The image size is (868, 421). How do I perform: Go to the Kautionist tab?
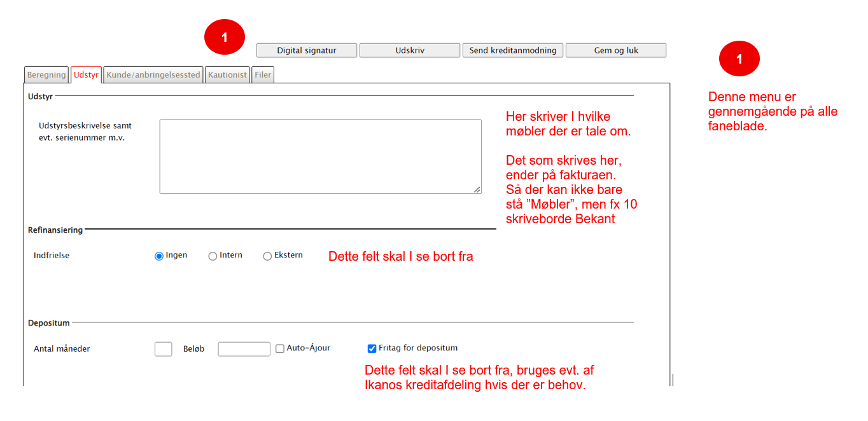click(227, 75)
